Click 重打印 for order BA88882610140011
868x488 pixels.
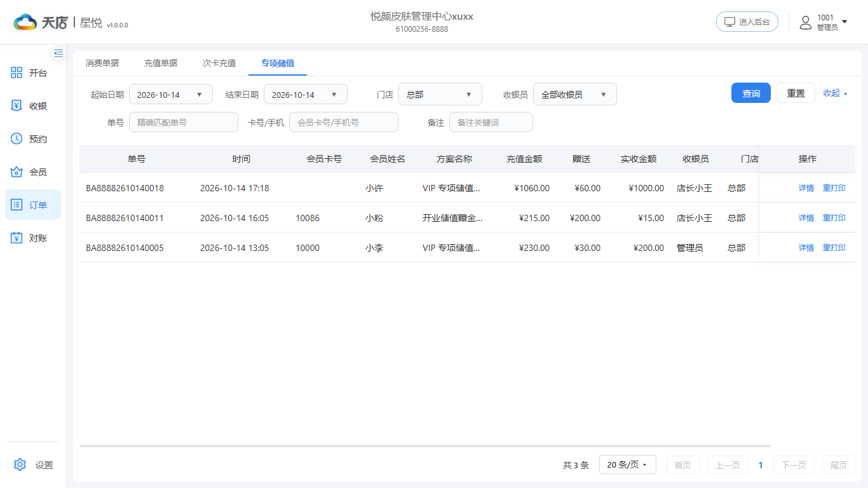coord(834,218)
